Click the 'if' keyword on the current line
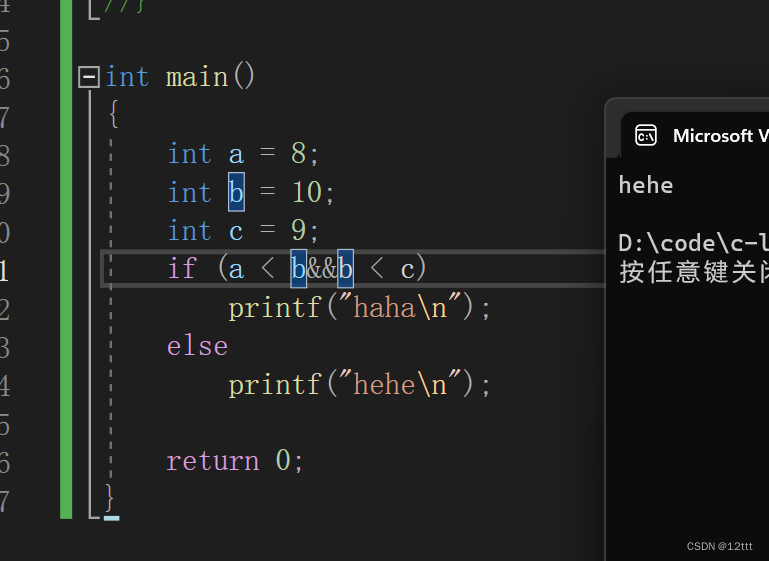The height and width of the screenshot is (561, 769). [182, 268]
